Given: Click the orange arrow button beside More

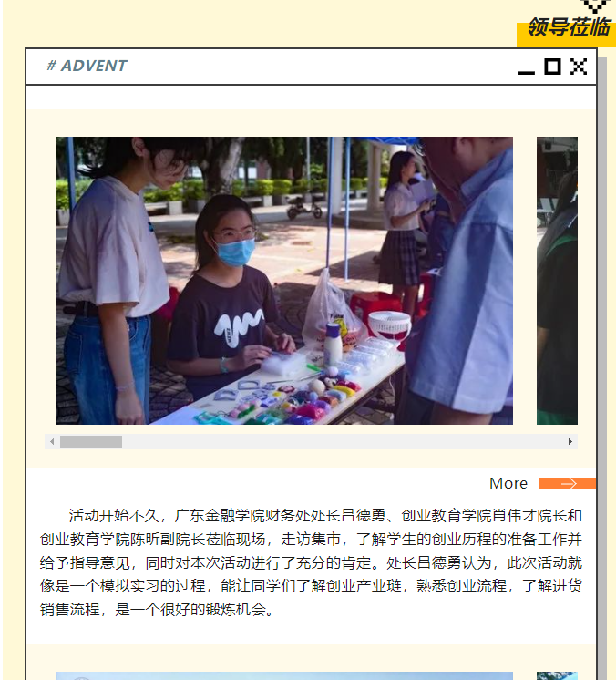Looking at the screenshot, I should pos(568,483).
